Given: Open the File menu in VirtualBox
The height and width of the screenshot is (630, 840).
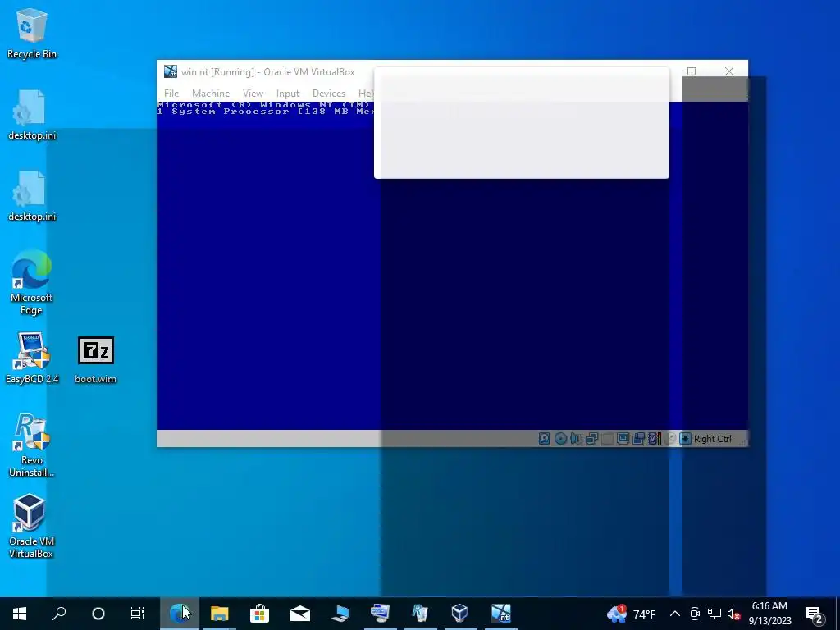Looking at the screenshot, I should coord(171,94).
